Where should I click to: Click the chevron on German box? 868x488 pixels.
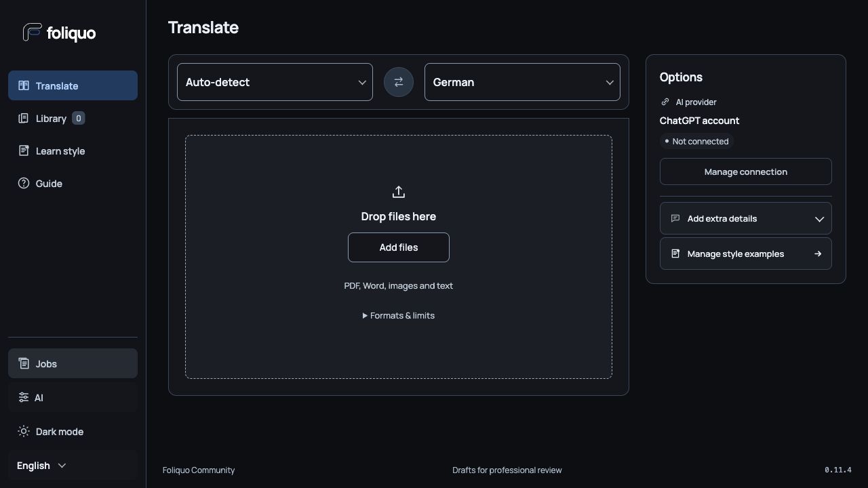(x=610, y=83)
